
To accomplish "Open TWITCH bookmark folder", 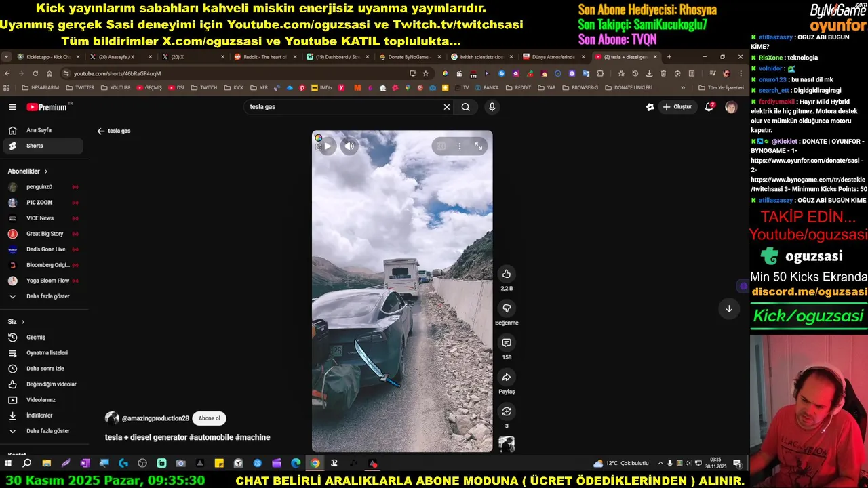I will coord(204,88).
